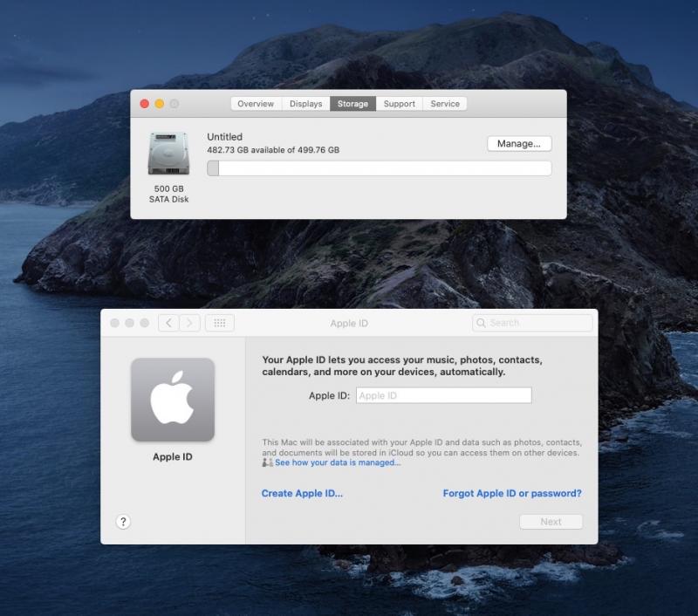Click the Untitled disk name

pos(224,137)
